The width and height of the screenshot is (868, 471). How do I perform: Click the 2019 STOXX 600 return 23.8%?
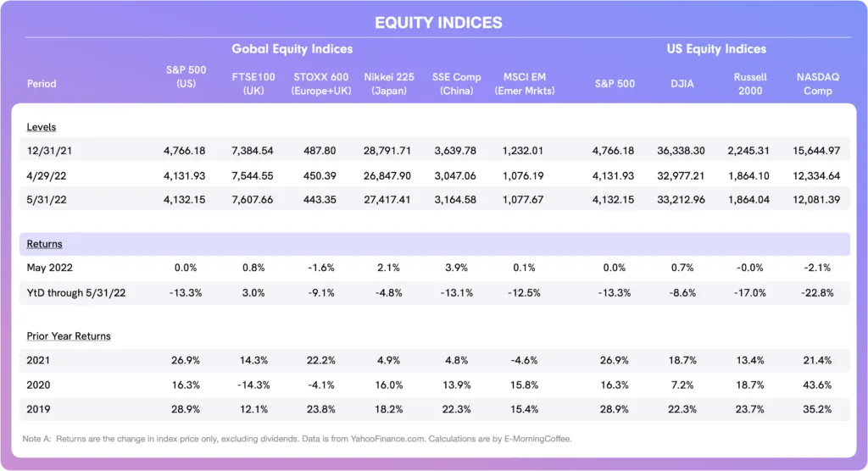pos(321,409)
